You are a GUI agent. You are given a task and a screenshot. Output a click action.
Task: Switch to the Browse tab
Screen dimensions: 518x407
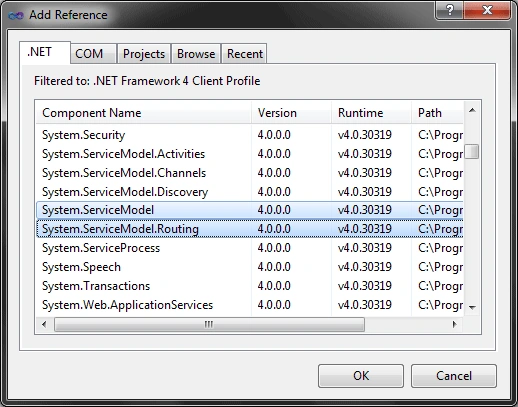196,54
